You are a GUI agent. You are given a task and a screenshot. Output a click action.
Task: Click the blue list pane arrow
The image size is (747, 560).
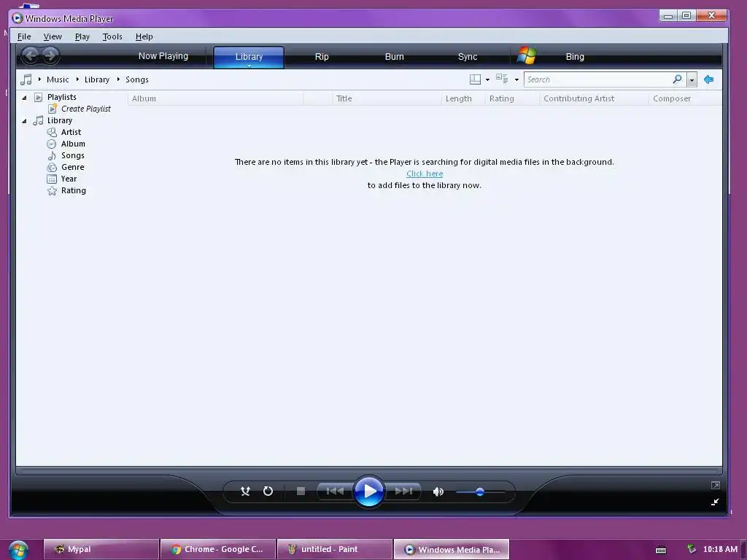click(x=708, y=79)
